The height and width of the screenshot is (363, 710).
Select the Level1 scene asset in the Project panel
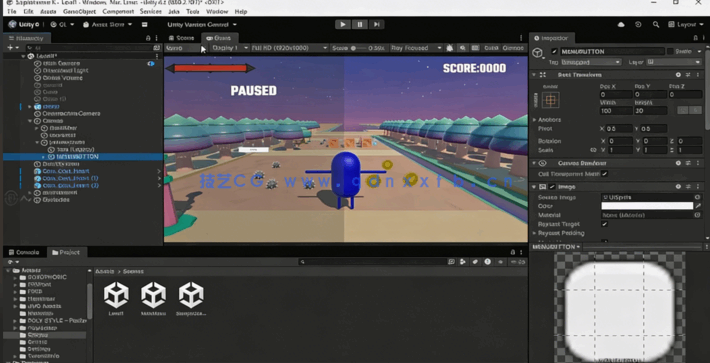(116, 298)
